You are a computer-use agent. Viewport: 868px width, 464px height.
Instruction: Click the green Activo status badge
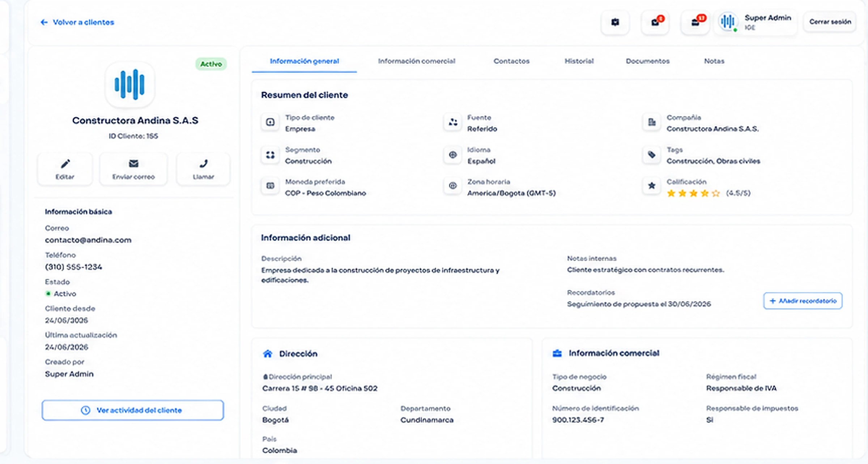[x=211, y=64]
